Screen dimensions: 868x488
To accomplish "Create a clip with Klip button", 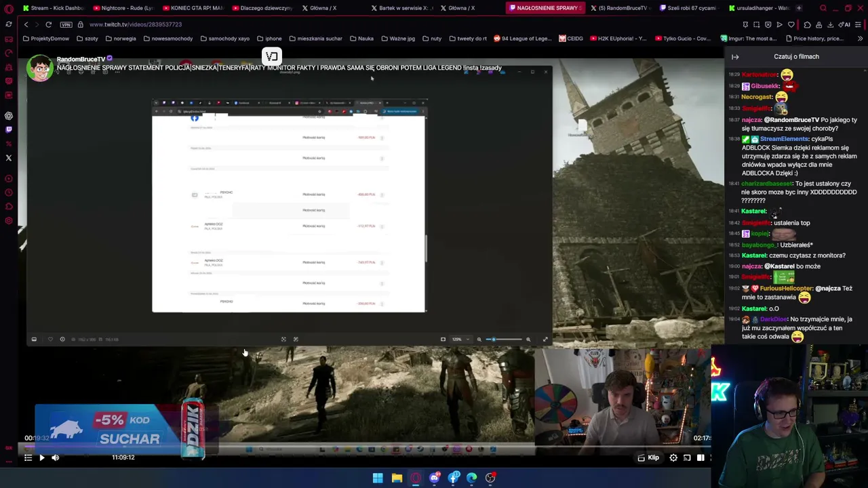I will pyautogui.click(x=648, y=458).
